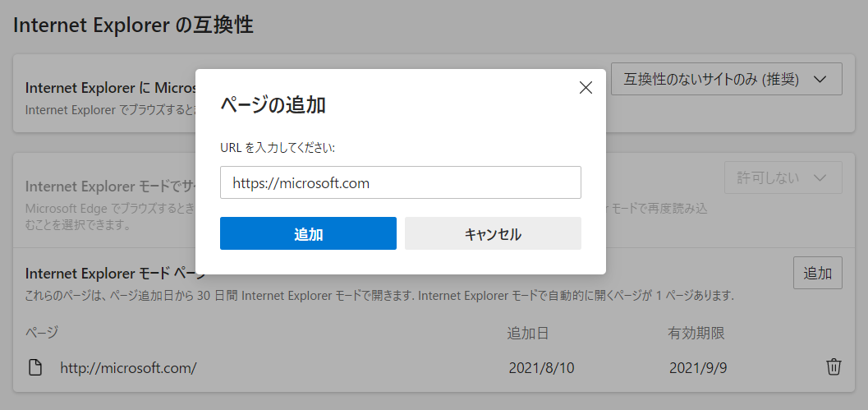Close the ページの追加 dialog with X
Image resolution: width=868 pixels, height=410 pixels.
pos(586,88)
